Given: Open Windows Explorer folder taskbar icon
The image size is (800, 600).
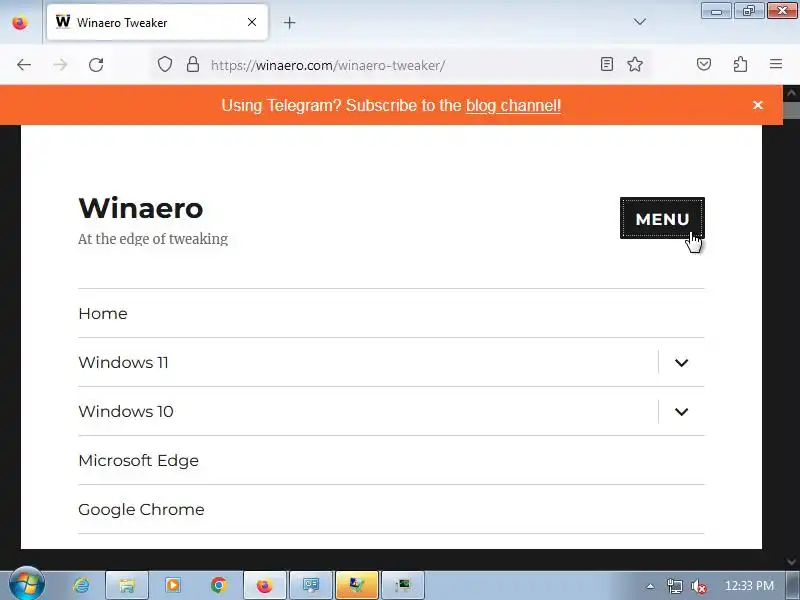Looking at the screenshot, I should coord(127,585).
